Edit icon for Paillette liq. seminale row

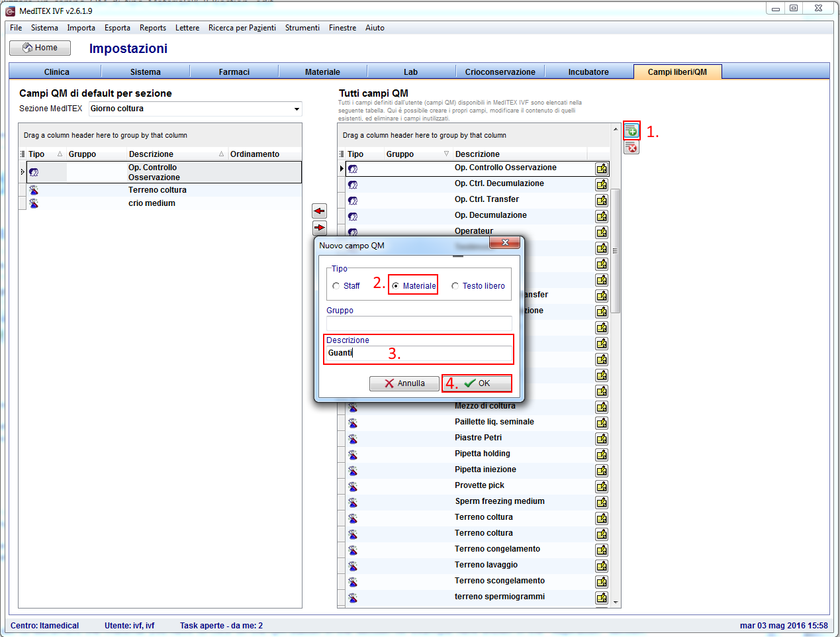(x=602, y=423)
